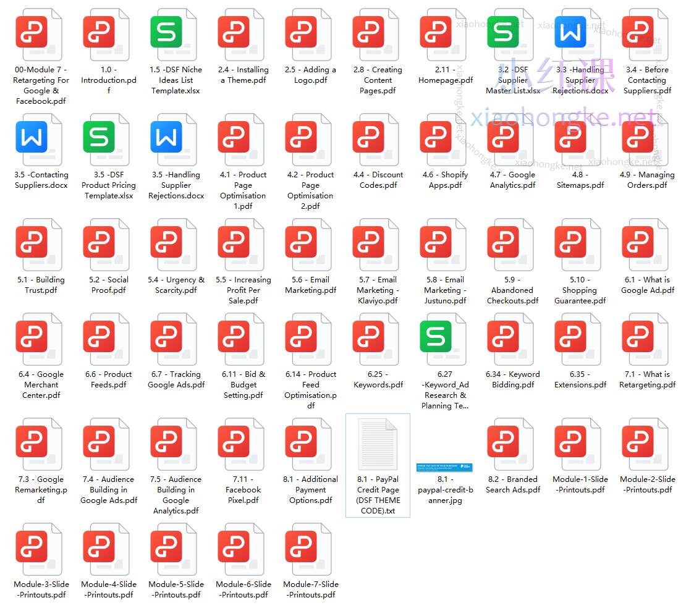
Task: Click the 00-Module 7 Retargeting file name label
Action: (x=41, y=85)
